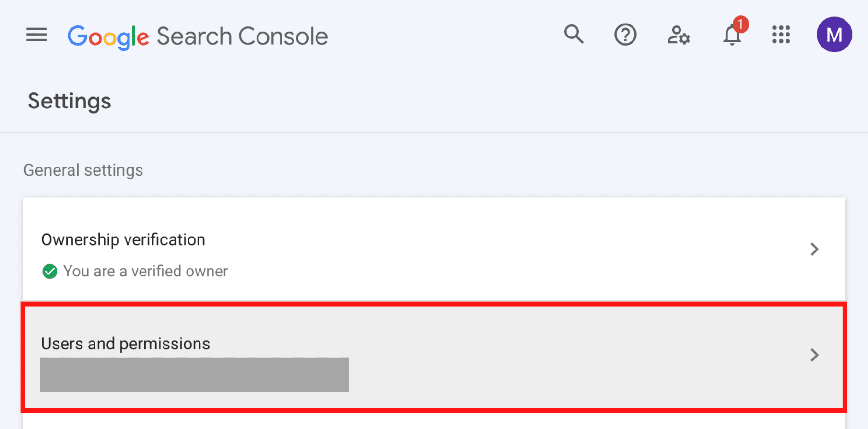Click the grey redacted block under Users and permissions
This screenshot has width=868, height=429.
(194, 374)
